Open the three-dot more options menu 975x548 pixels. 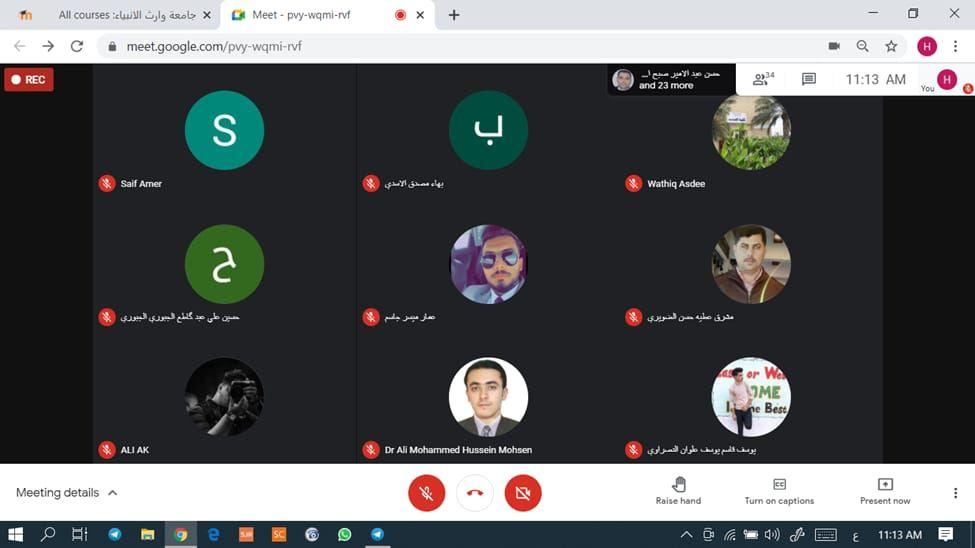955,493
